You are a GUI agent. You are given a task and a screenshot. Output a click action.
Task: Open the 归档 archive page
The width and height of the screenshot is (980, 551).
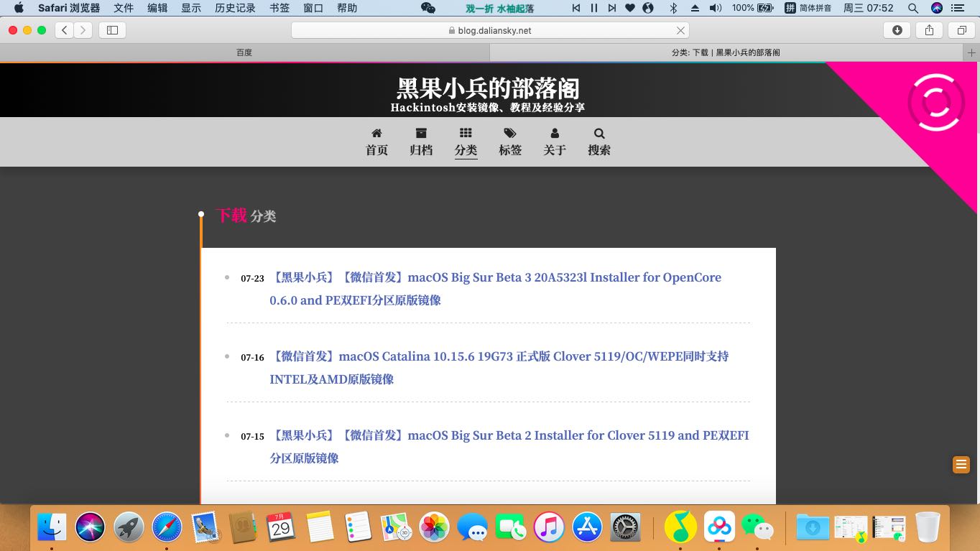click(x=421, y=142)
